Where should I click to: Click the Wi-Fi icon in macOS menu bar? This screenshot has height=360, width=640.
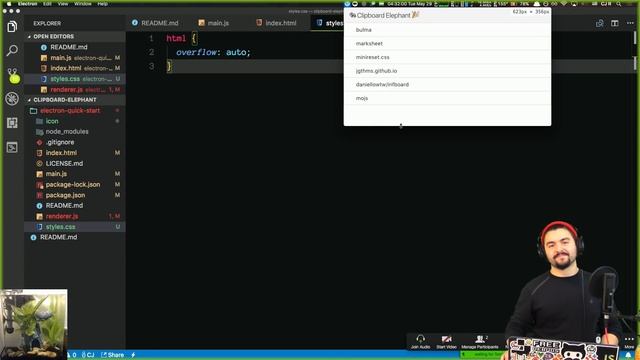[564, 4]
